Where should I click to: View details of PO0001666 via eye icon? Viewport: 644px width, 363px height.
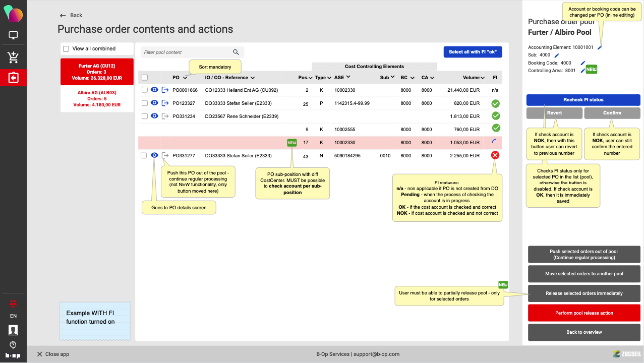[155, 90]
